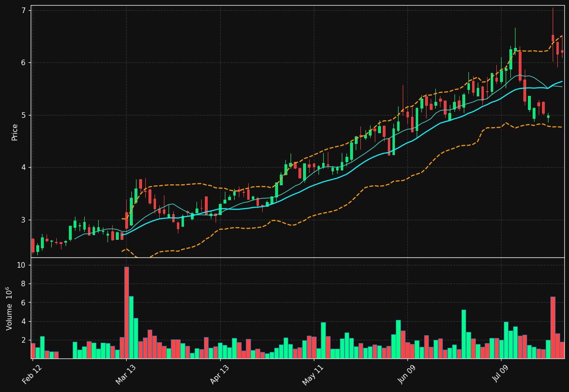The height and width of the screenshot is (392, 569).
Task: Select the tallest red volume bar near Mar 13
Action: [x=127, y=312]
